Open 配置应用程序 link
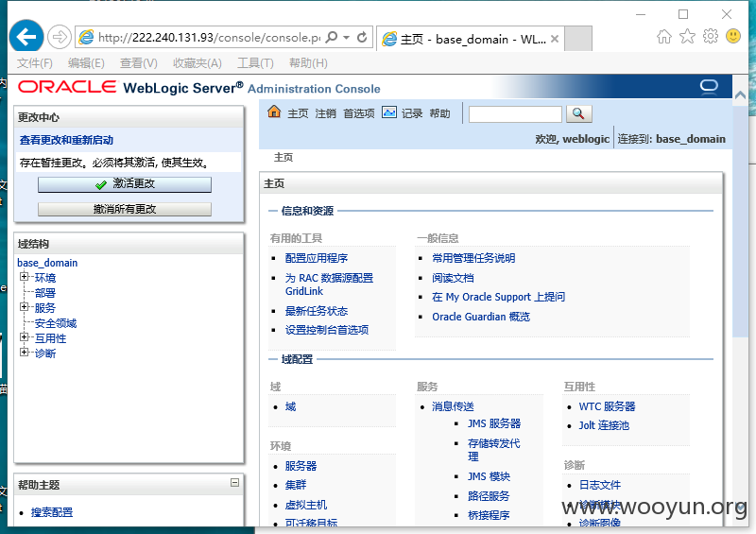The width and height of the screenshot is (756, 534). (x=317, y=258)
